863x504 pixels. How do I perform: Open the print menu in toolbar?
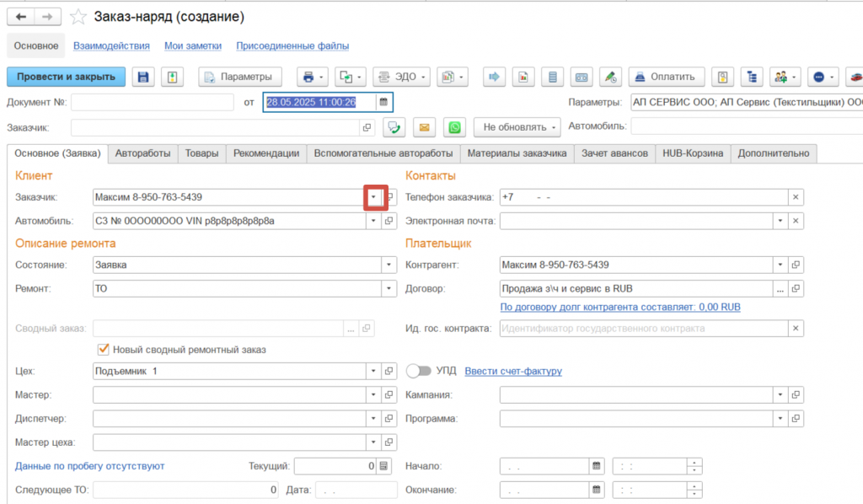coord(313,77)
